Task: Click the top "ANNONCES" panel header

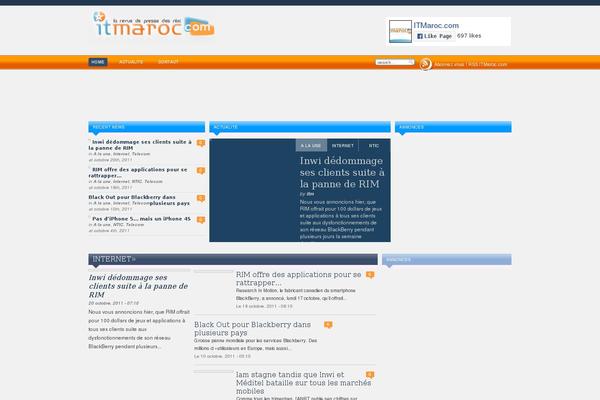Action: click(453, 127)
